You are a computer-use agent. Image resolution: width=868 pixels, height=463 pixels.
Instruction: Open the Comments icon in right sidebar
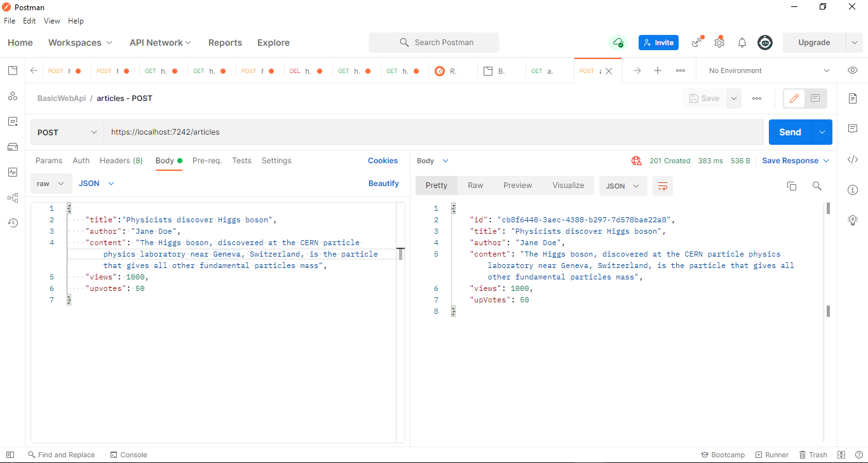coord(853,129)
